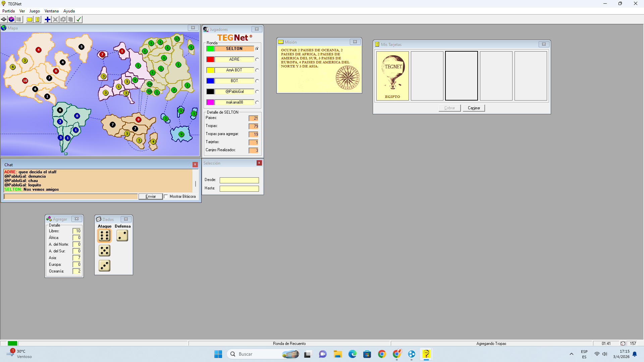Click the blue plus add-troops icon
The image size is (644, 362).
tap(48, 19)
